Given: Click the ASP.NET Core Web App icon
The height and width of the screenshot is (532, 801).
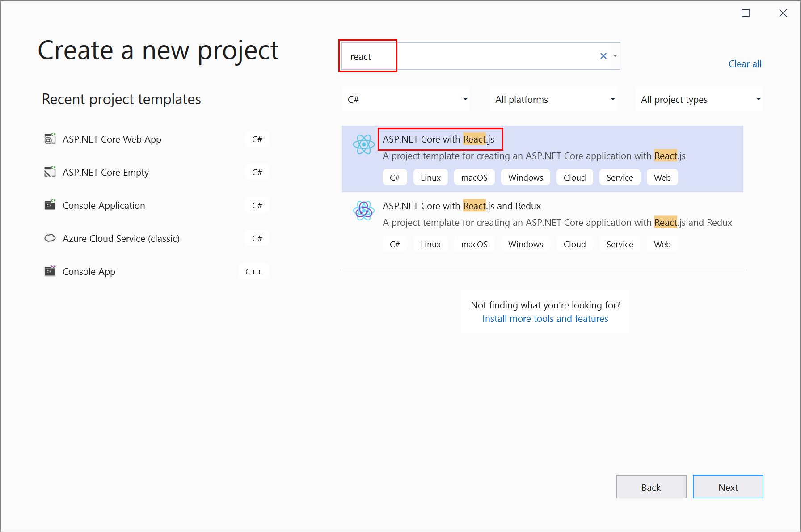Looking at the screenshot, I should point(50,139).
